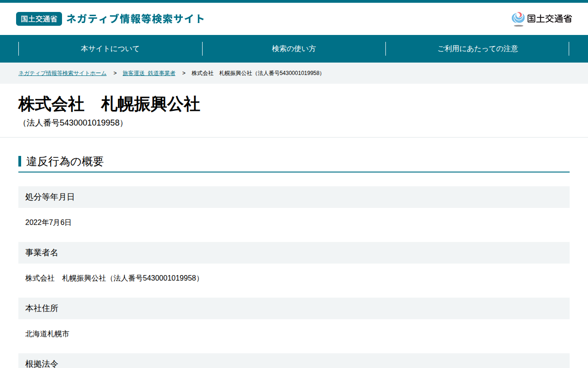Click the current-page breadcrumb 株式会社 札幌振興公社
The width and height of the screenshot is (588, 368).
tap(258, 73)
